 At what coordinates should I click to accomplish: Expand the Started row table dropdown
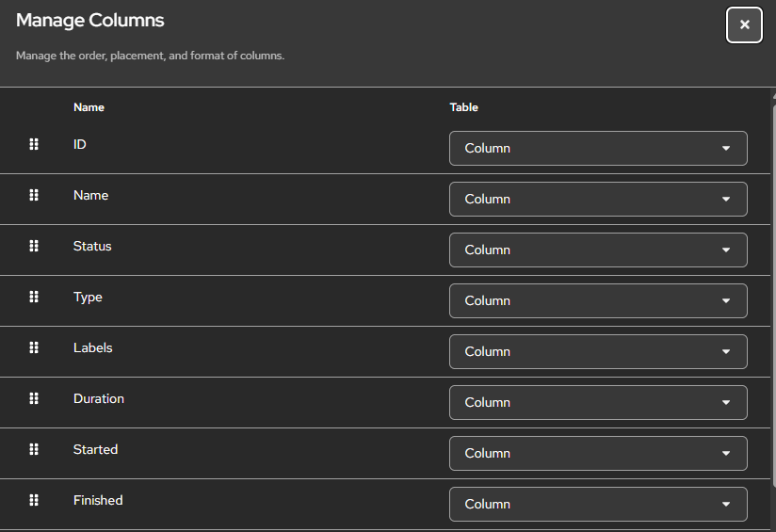click(598, 453)
